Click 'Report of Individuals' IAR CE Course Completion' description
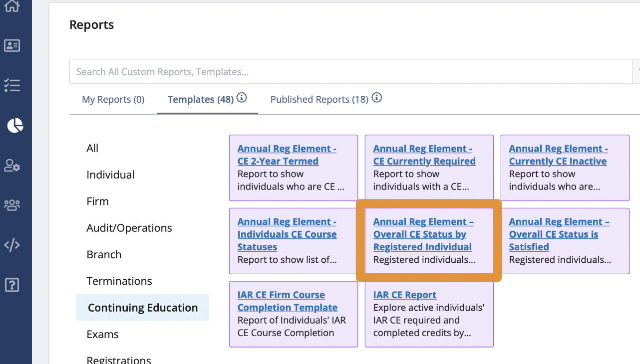The width and height of the screenshot is (640, 364). [x=292, y=327]
